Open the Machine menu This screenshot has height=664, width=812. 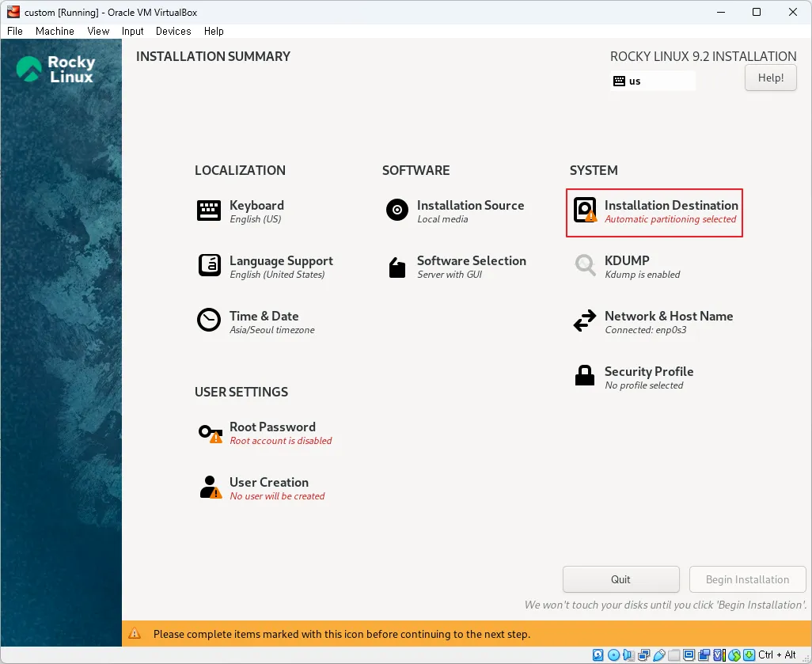tap(55, 31)
